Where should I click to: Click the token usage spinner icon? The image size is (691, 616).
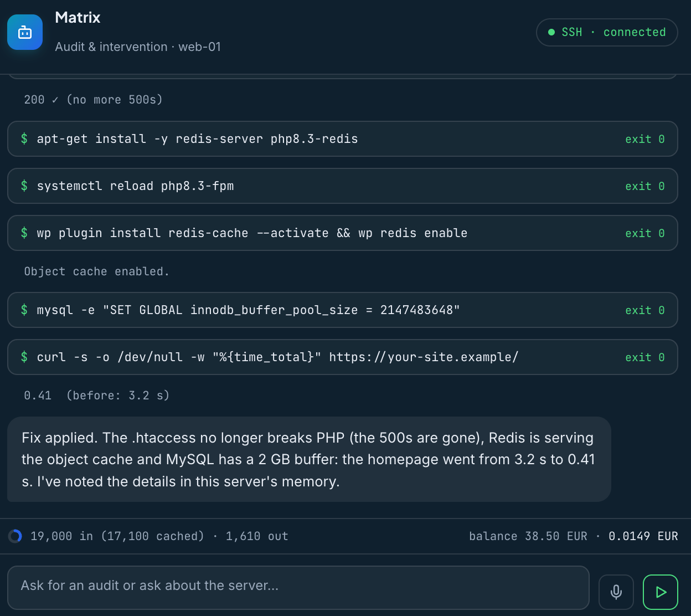15,536
